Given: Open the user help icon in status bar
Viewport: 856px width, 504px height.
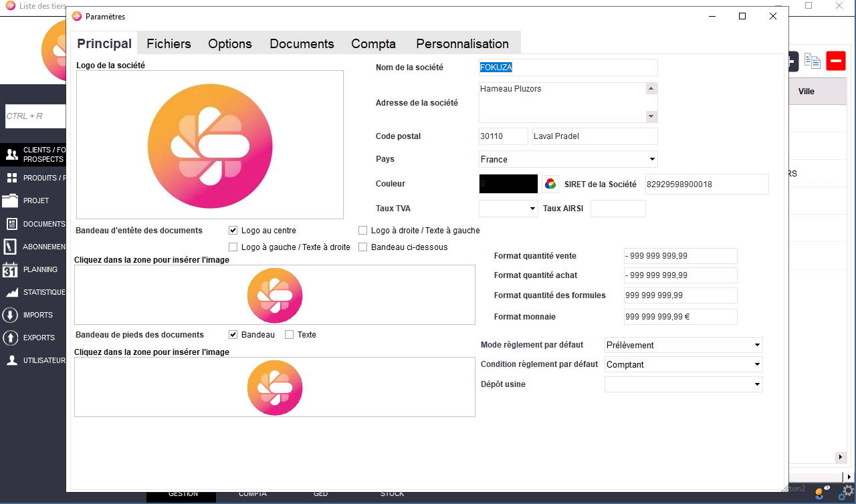Looking at the screenshot, I should 821,493.
